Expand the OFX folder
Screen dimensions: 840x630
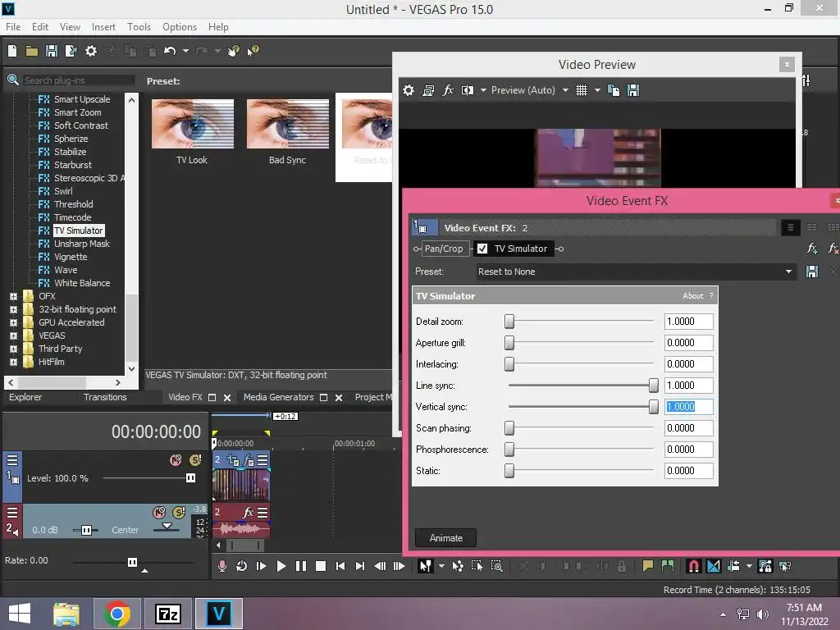[13, 296]
